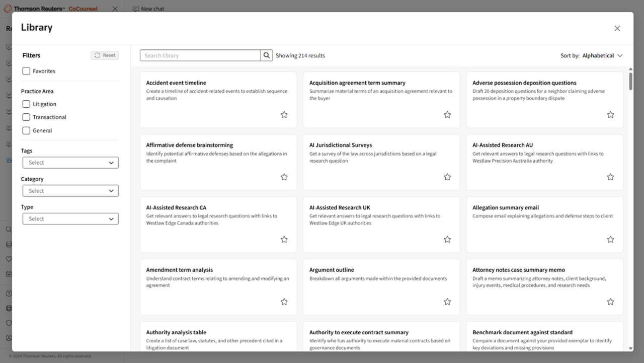Image resolution: width=644 pixels, height=363 pixels.
Task: Favorite the Accident event timeline card
Action: (284, 115)
